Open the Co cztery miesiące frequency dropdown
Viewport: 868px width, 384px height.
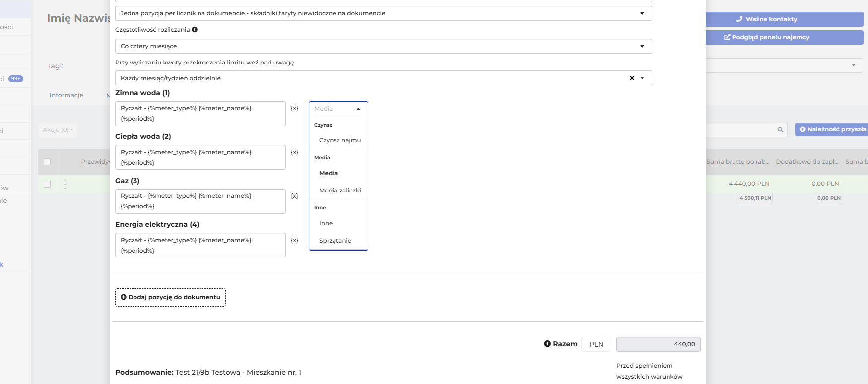[x=383, y=46]
